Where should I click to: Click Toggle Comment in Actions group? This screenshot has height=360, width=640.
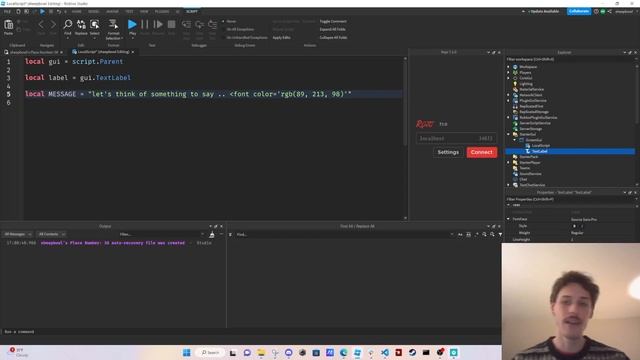coord(333,21)
